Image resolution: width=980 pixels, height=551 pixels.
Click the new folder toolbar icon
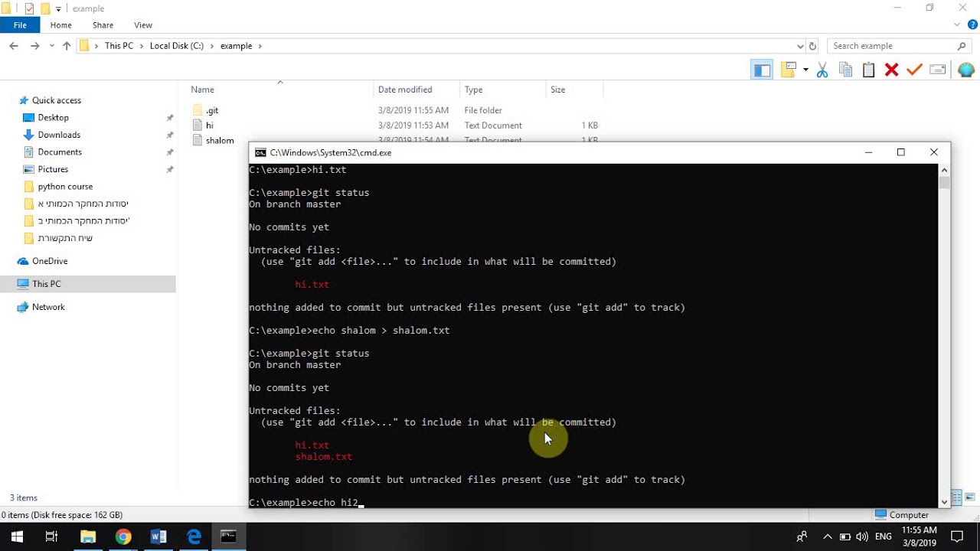[x=789, y=70]
